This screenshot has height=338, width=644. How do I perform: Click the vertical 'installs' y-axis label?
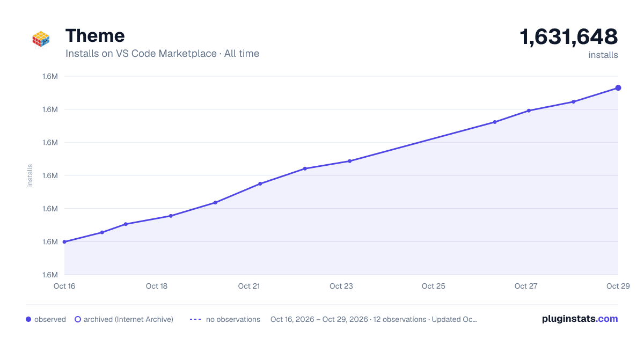[30, 175]
